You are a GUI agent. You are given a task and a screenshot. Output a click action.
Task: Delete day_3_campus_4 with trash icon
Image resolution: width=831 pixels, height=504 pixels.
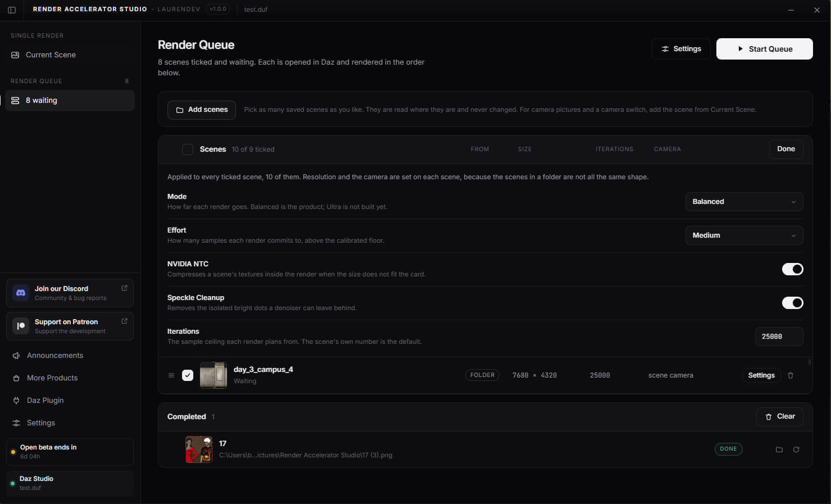click(791, 375)
